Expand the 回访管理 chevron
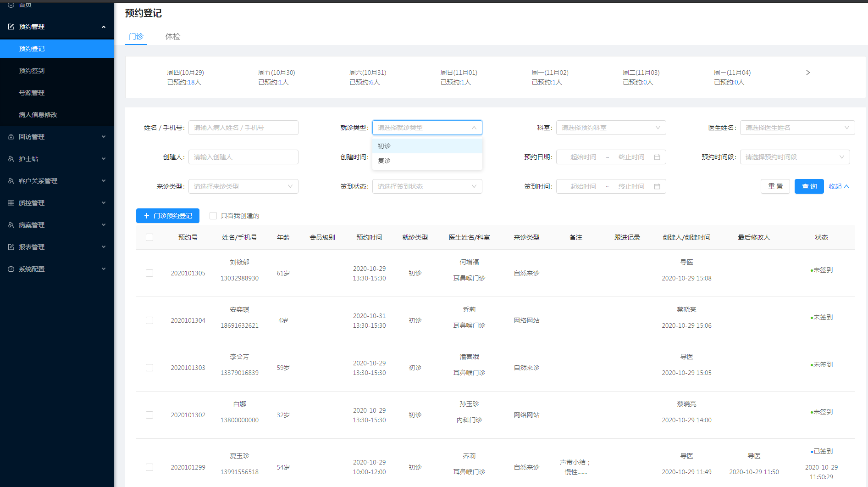This screenshot has height=487, width=868. [x=104, y=137]
